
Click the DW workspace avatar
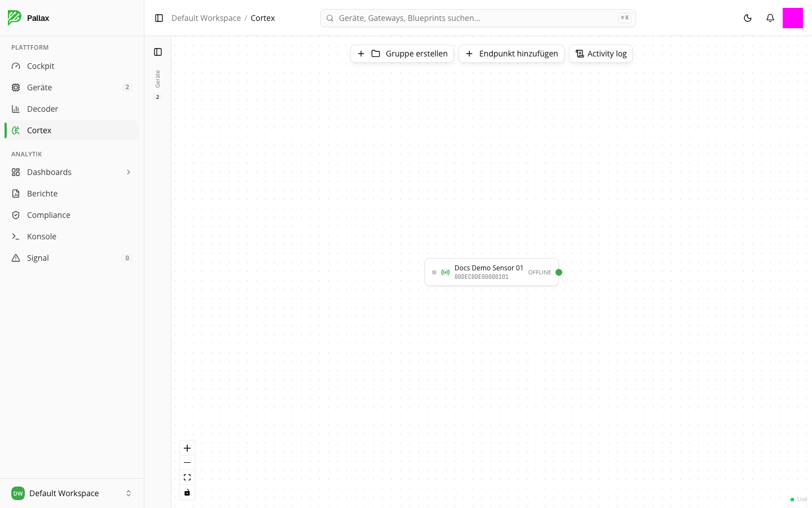[x=18, y=493]
